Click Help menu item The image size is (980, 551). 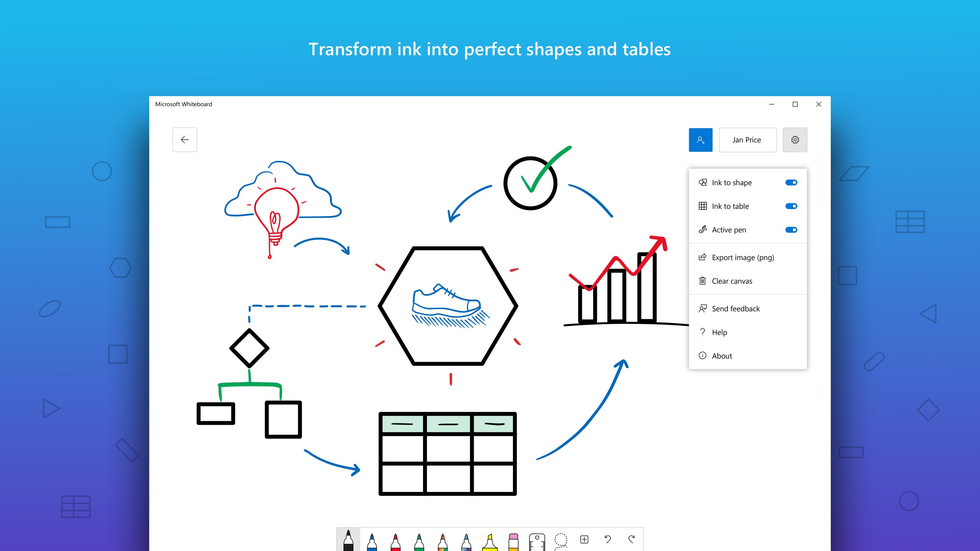[719, 332]
